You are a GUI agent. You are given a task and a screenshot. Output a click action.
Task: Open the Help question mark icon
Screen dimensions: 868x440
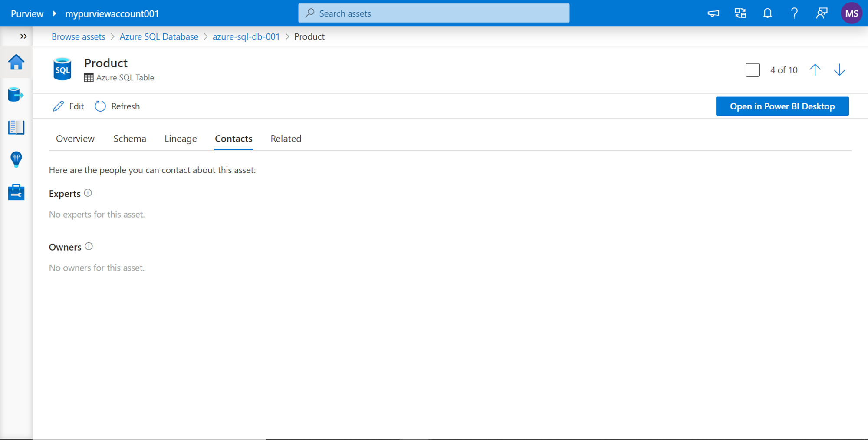click(794, 13)
